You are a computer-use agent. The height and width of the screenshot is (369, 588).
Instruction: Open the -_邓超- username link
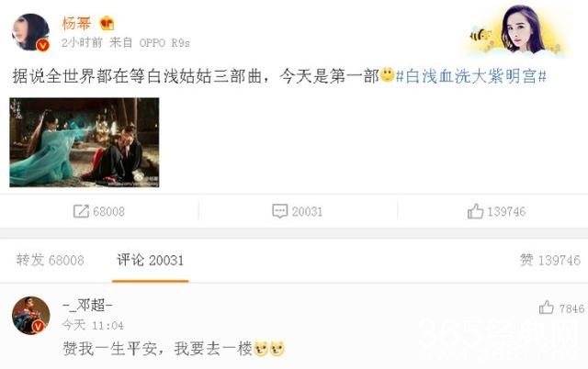pos(87,305)
